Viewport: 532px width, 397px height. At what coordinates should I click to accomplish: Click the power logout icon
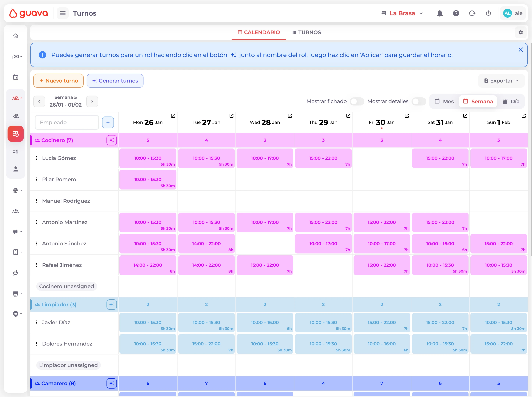point(488,13)
